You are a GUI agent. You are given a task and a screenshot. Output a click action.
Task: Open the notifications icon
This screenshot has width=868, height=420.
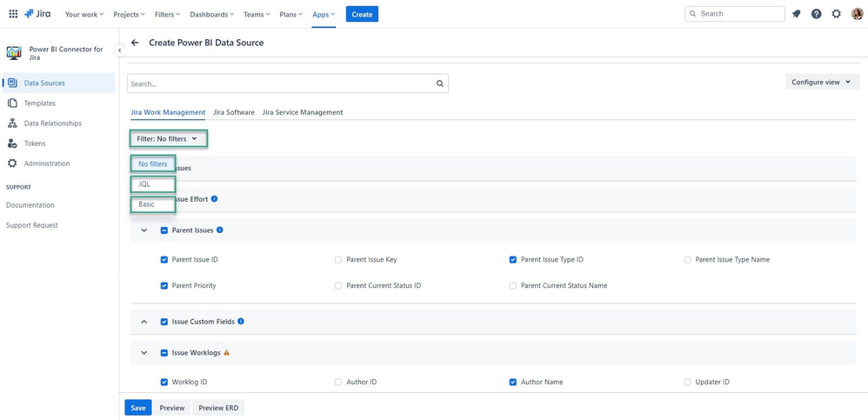tap(796, 15)
